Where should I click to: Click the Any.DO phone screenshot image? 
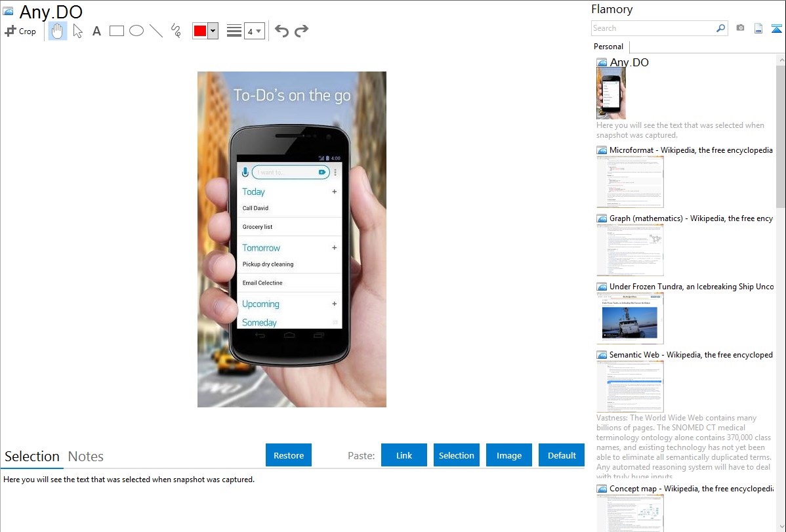[292, 239]
